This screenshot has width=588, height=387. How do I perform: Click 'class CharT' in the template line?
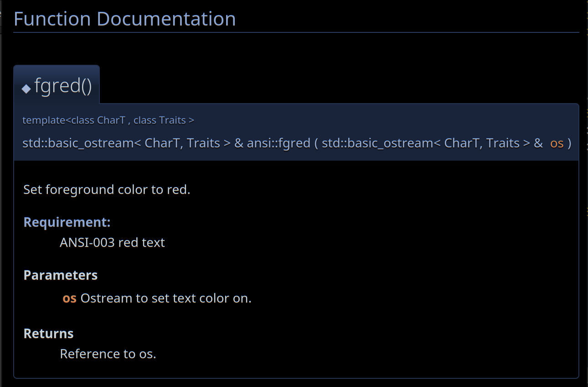point(98,120)
